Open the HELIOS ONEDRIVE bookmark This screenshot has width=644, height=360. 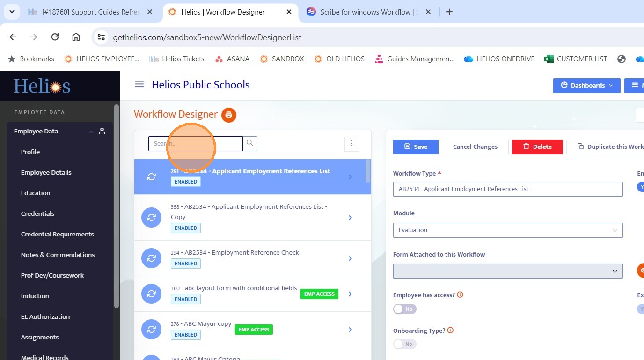(x=499, y=59)
